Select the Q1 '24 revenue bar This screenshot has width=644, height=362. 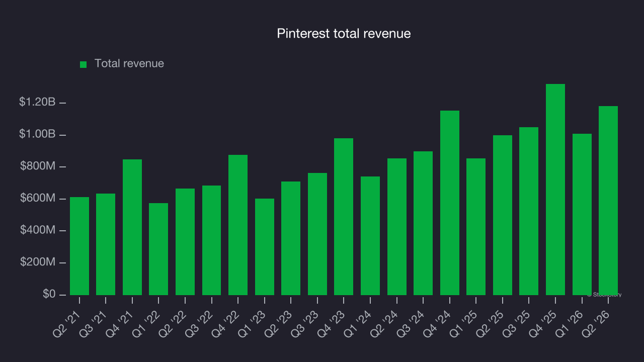pos(370,236)
